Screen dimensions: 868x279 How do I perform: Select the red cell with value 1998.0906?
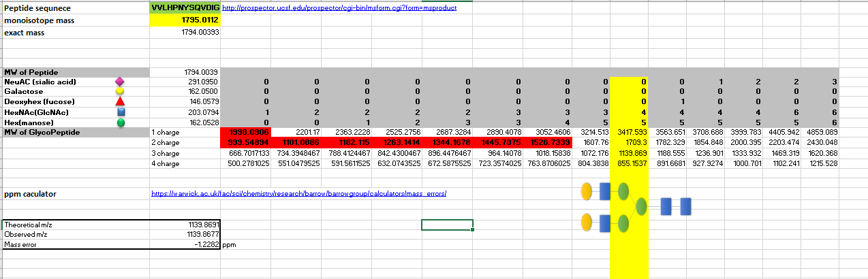(x=246, y=132)
